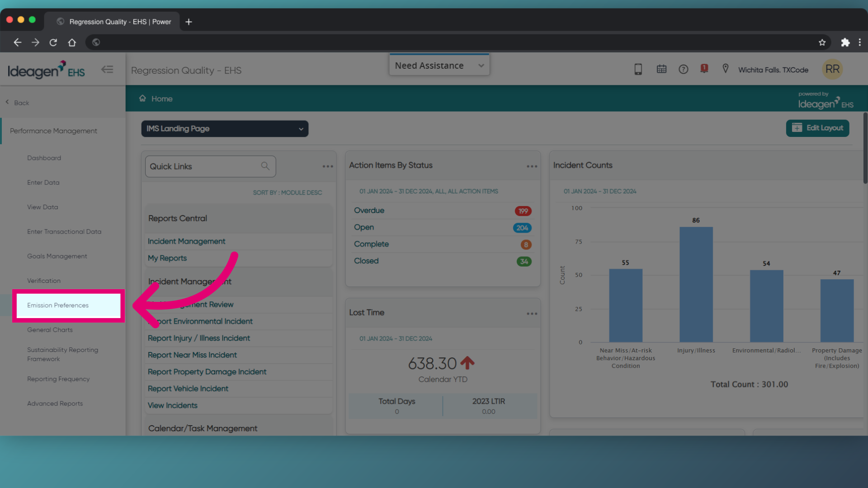Click the Quick Links search magnifier icon
868x488 pixels.
point(265,166)
